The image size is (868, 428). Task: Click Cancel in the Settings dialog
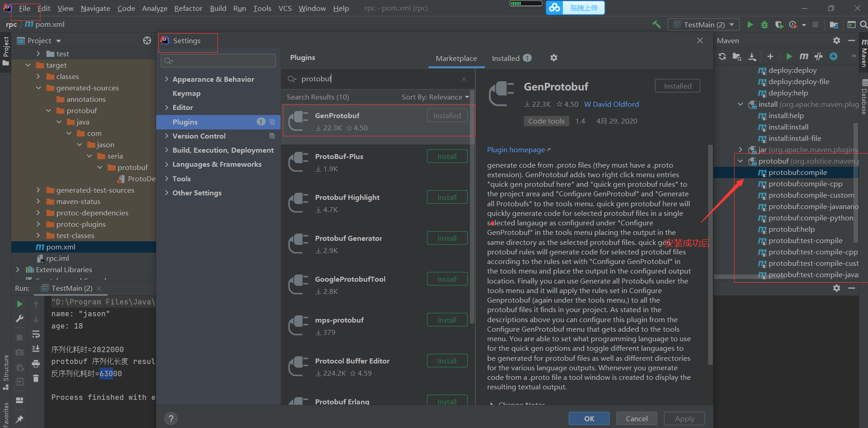(x=636, y=418)
